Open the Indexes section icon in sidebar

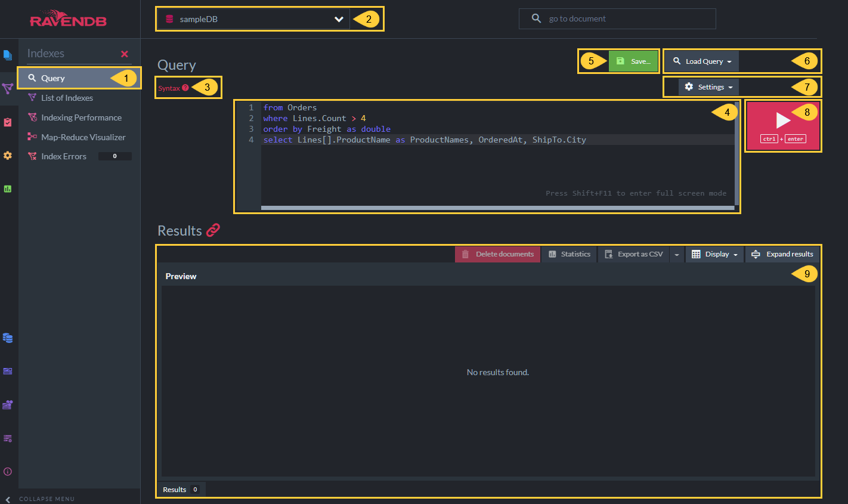pyautogui.click(x=8, y=89)
